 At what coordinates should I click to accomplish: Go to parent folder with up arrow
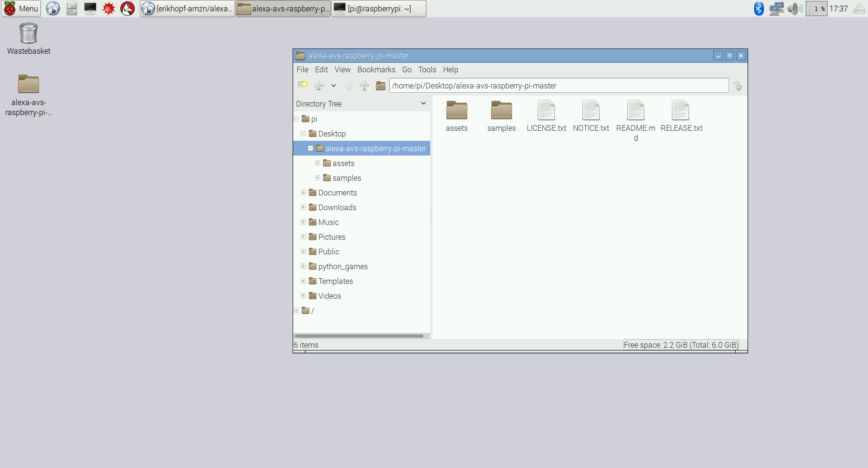coord(365,86)
